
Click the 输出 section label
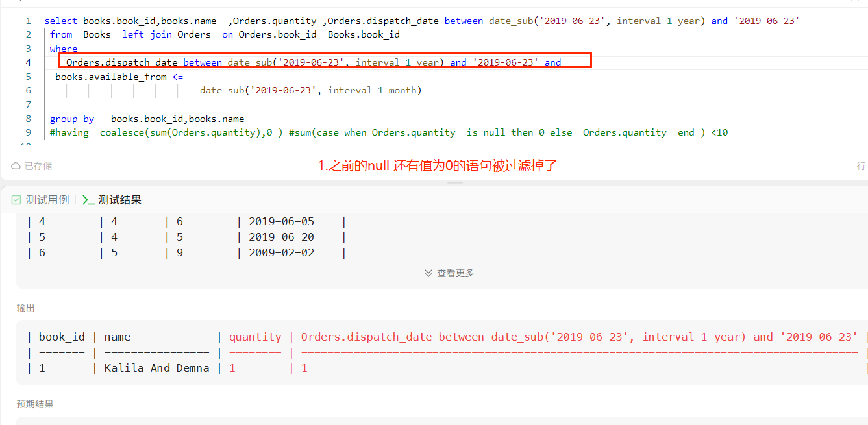26,308
